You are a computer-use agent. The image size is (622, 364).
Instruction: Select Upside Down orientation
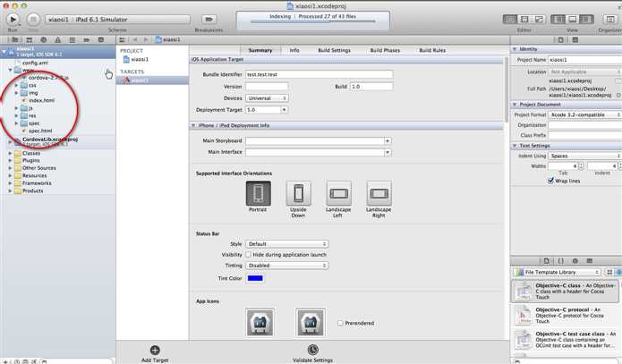298,193
